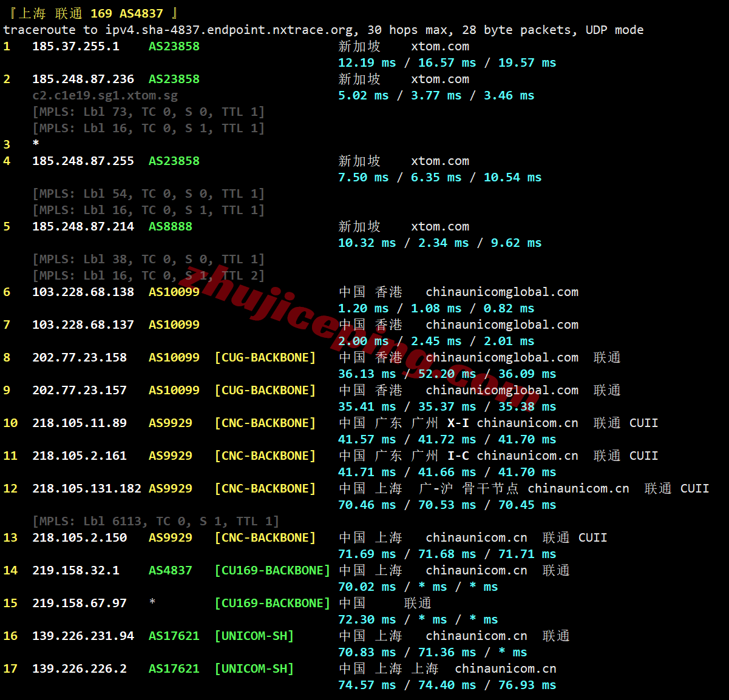Select the AS8888 label

click(x=171, y=226)
